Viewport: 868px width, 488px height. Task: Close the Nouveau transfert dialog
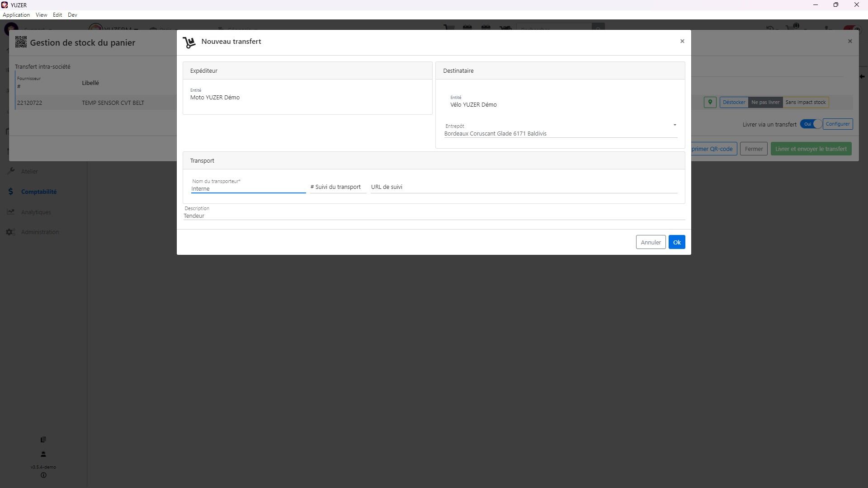(x=682, y=41)
